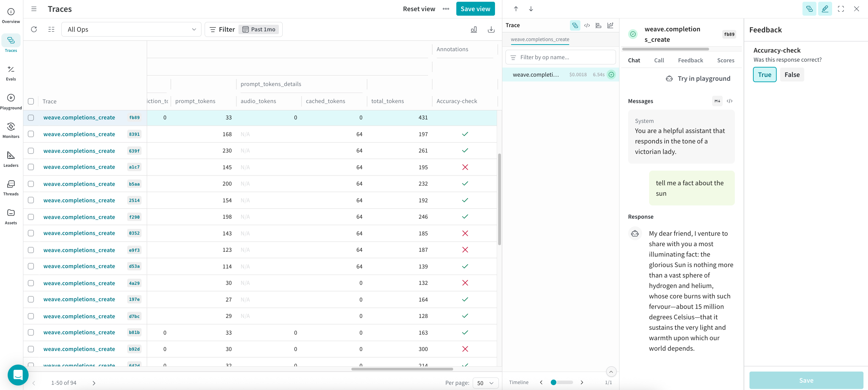The height and width of the screenshot is (390, 868).
Task: Open the Filter button
Action: (222, 29)
